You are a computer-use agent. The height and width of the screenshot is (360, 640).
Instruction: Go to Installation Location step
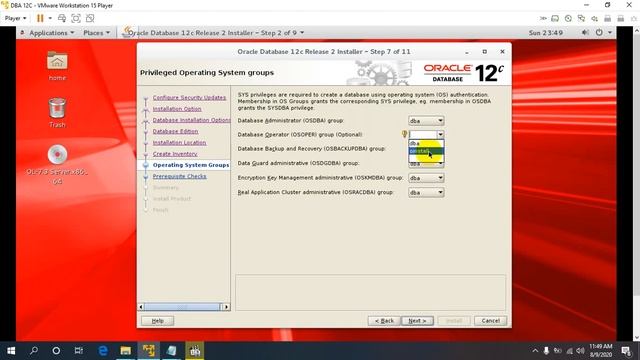[179, 142]
